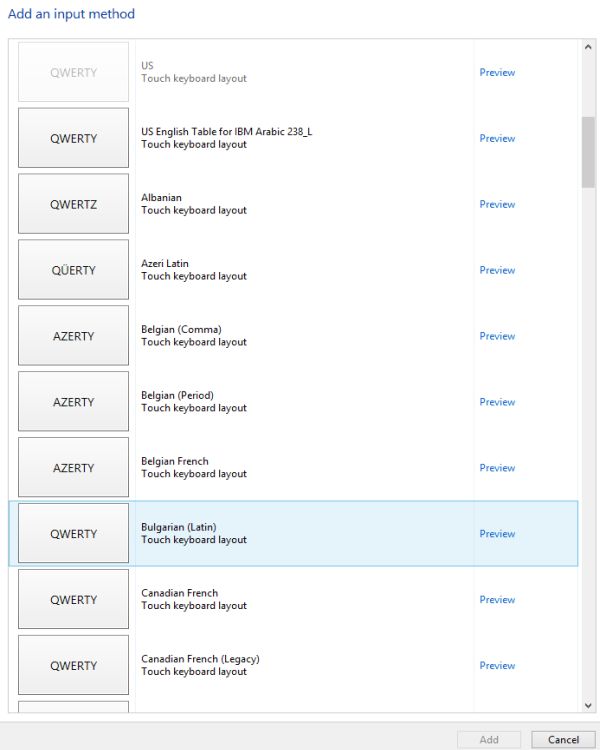Preview the Azeri Latin keyboard layout
Image resolution: width=600 pixels, height=750 pixels.
[x=497, y=270]
